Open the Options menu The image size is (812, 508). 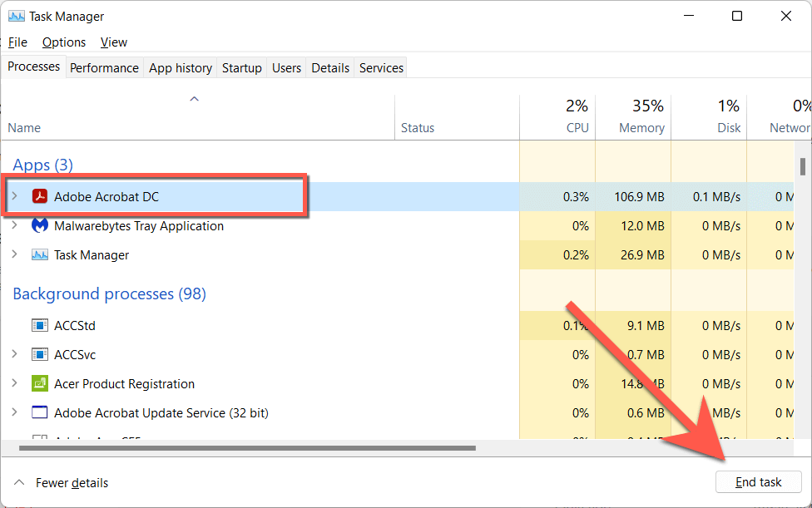coord(64,42)
